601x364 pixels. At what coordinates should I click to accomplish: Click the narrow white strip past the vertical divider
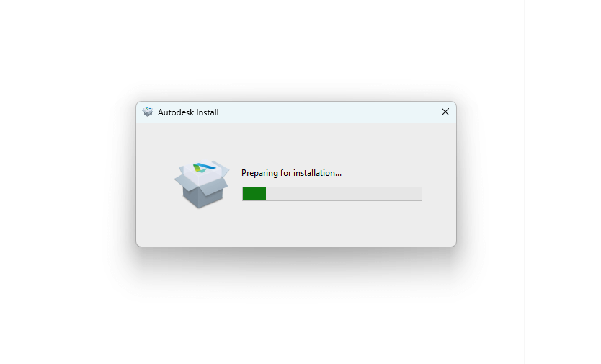point(562,182)
